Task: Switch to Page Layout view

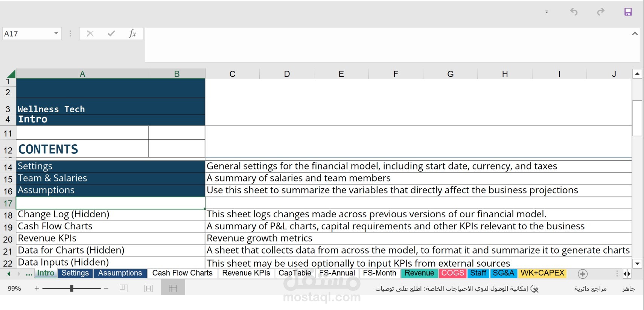Action: pos(148,289)
